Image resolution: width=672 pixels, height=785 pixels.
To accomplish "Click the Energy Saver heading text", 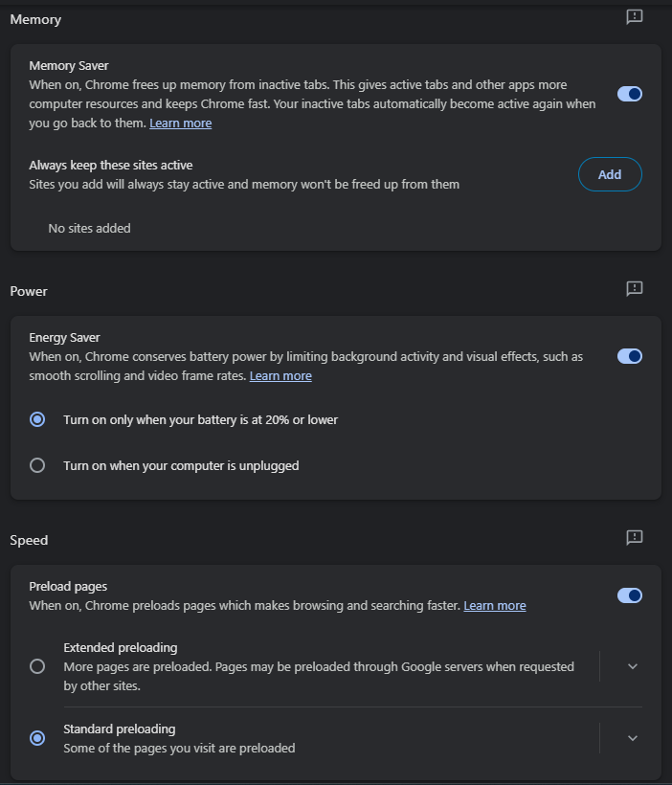I will [x=64, y=338].
